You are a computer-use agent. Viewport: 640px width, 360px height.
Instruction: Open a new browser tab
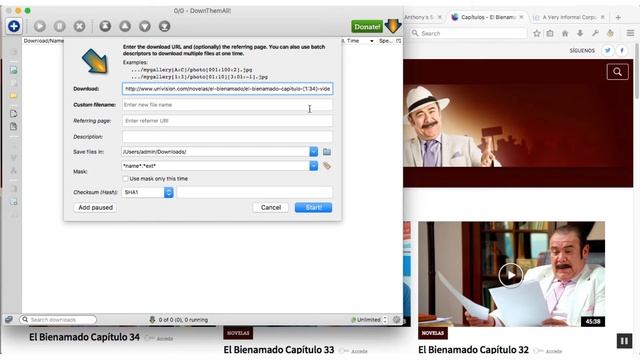(x=618, y=17)
